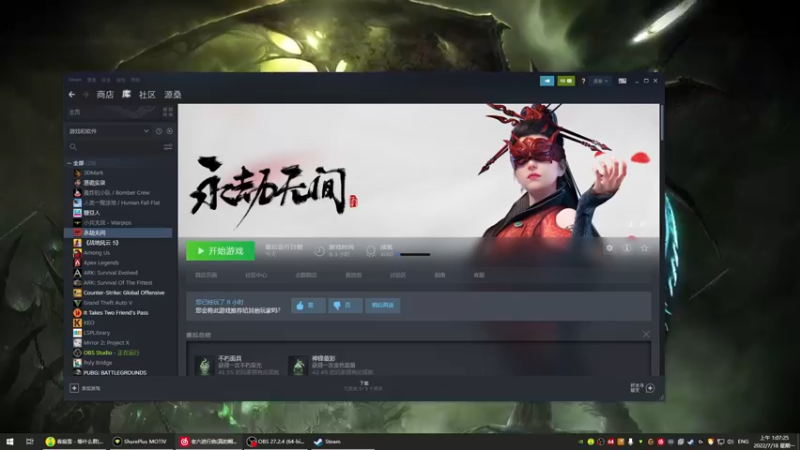Screen dimensions: 800x450
Task: Open the account name dropdown in title bar
Action: (x=600, y=81)
